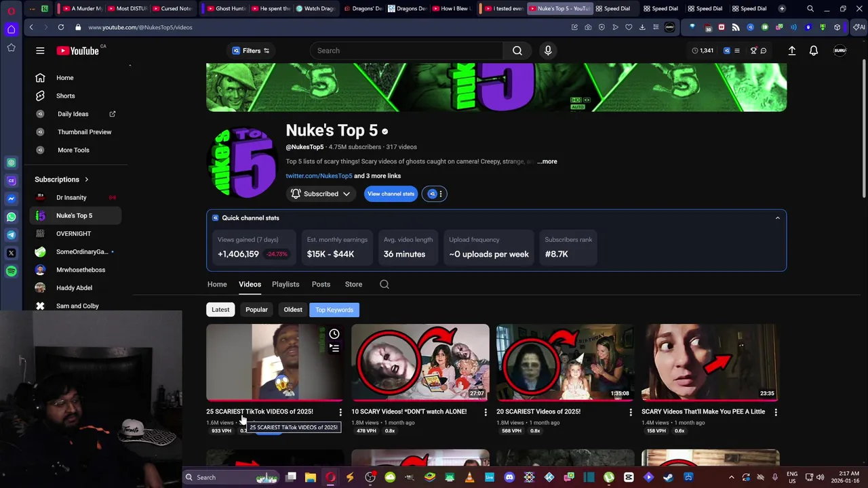Open Subscribed notification dropdown
The image size is (868, 488).
pos(320,194)
